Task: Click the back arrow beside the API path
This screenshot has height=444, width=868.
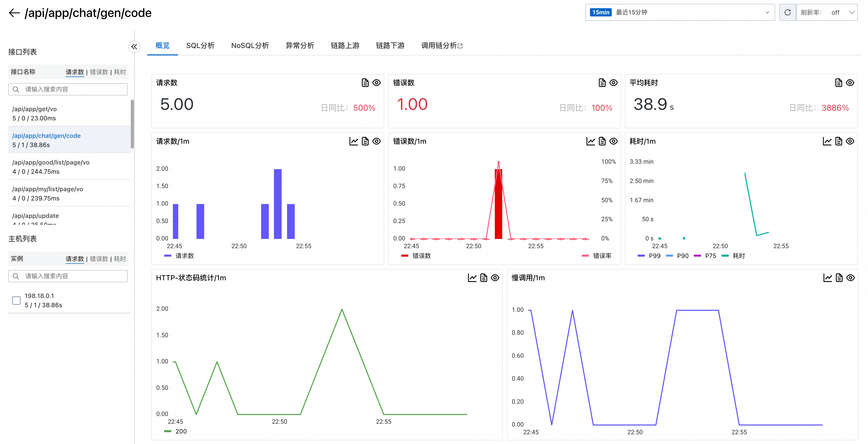Action: click(14, 13)
